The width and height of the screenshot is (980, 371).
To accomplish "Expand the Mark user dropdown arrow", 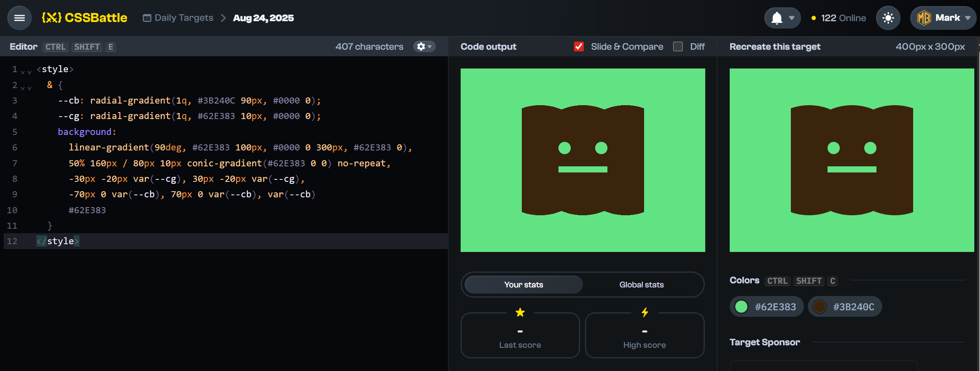I will (x=968, y=18).
